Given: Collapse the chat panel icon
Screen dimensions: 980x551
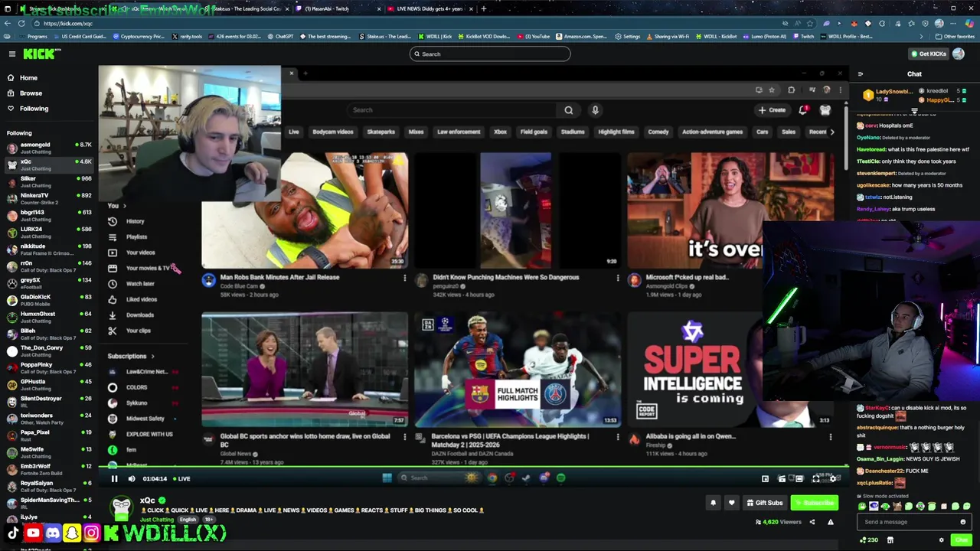Looking at the screenshot, I should click(861, 74).
